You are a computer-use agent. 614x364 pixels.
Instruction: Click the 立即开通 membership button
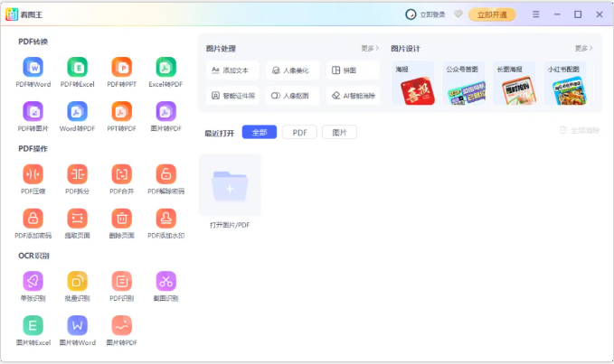point(492,14)
